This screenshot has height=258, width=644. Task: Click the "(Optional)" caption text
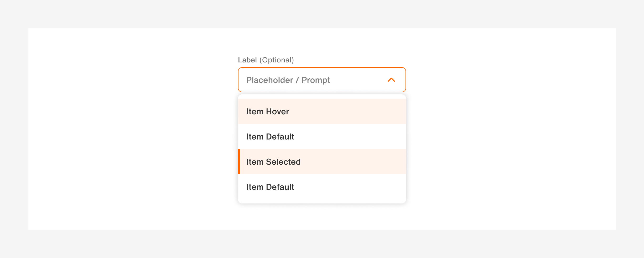point(277,60)
